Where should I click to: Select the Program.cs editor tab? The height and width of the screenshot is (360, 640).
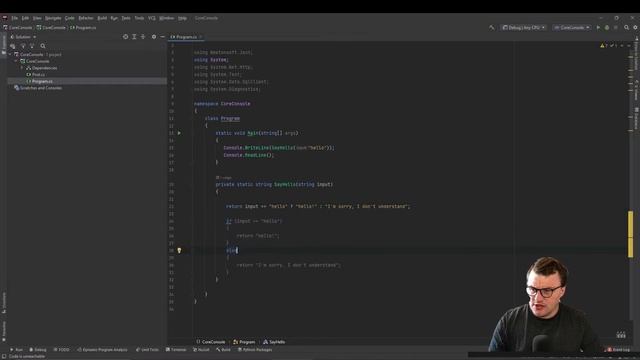[x=186, y=37]
